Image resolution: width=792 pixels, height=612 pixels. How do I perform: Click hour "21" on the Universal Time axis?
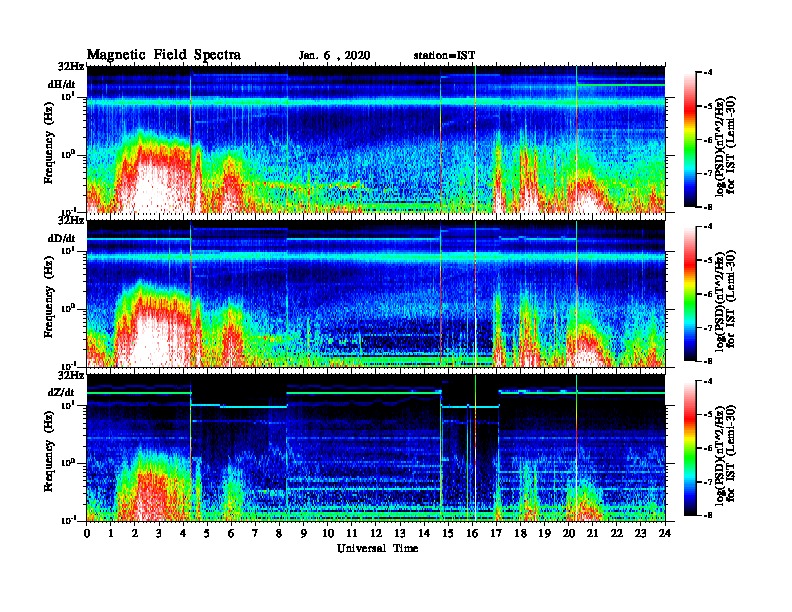tap(592, 533)
